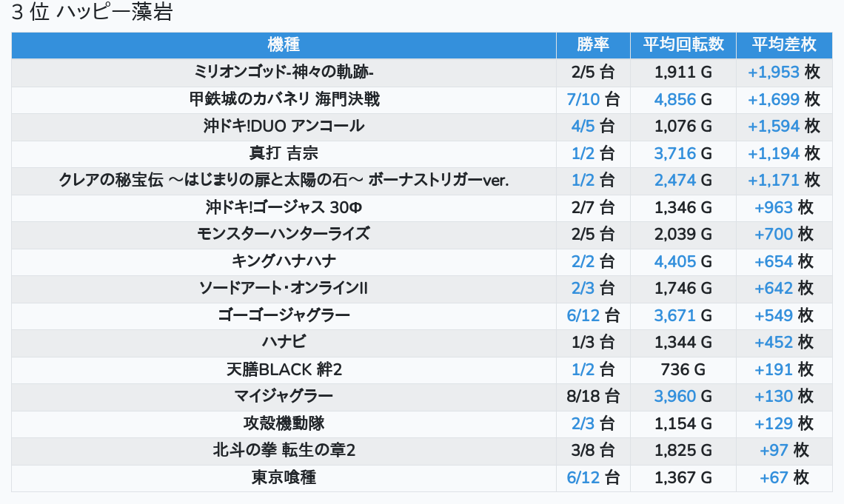The width and height of the screenshot is (844, 504).
Task: Click 甲鉄城のカバネリ 海門決戦 machine name
Action: tap(284, 99)
